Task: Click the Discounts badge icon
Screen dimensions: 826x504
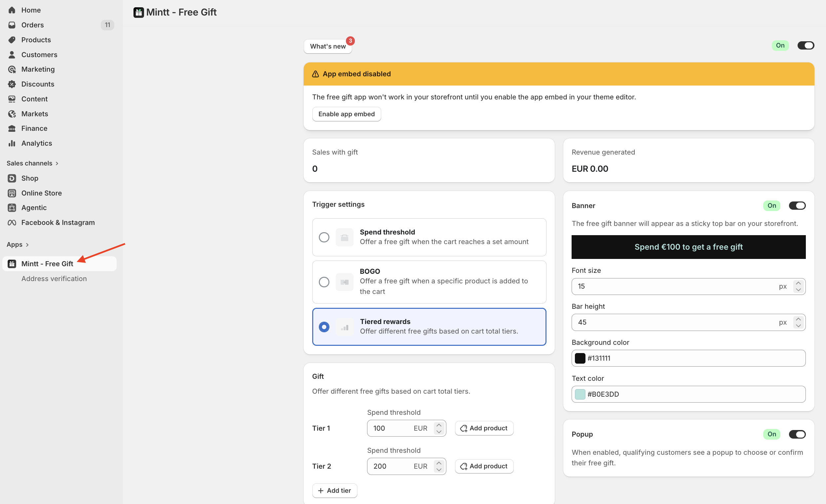Action: coord(12,84)
